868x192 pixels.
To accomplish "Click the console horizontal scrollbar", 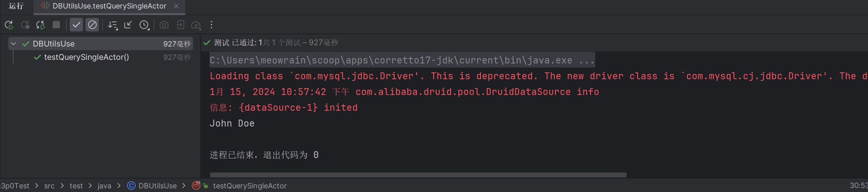I will (417, 175).
